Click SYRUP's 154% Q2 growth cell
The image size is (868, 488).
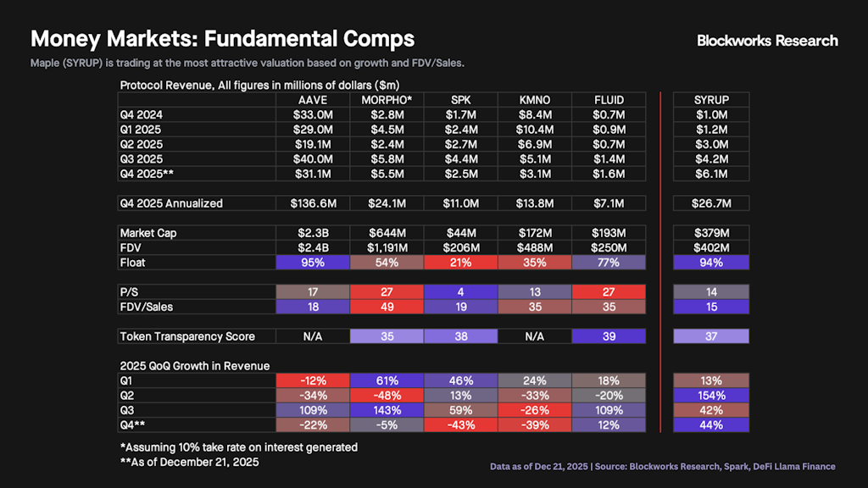pos(710,396)
